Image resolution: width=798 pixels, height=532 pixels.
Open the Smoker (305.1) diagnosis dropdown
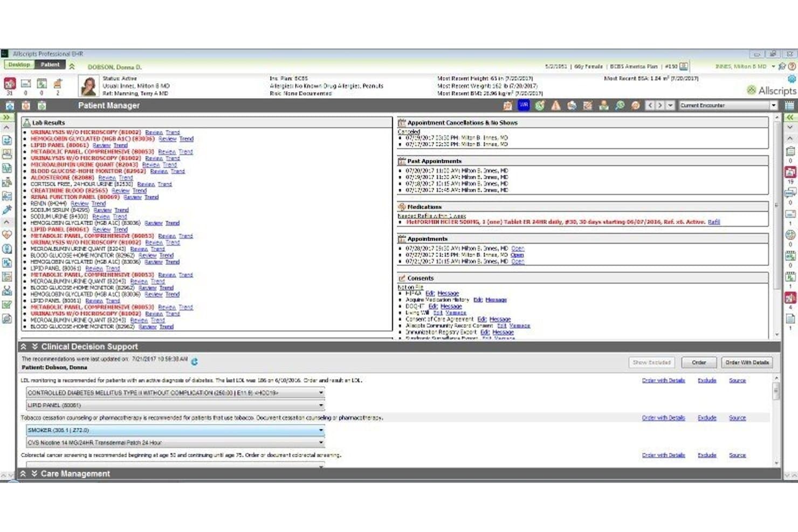(x=176, y=430)
